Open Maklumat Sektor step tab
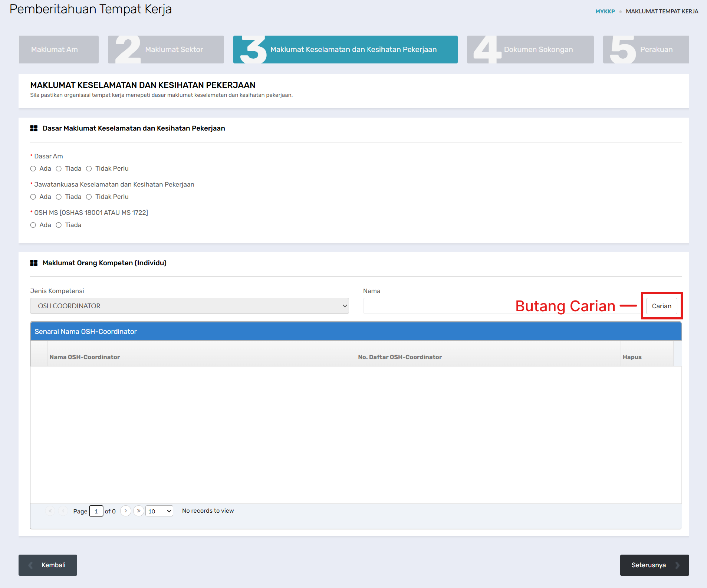Screen dimensions: 707x588 point(166,50)
